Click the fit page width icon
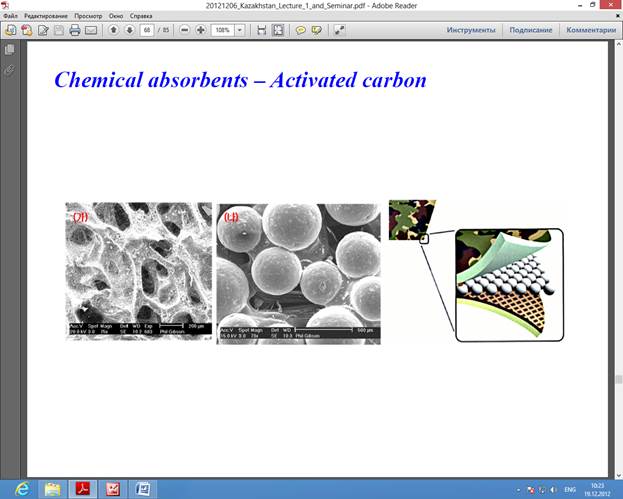623x499 pixels. click(x=262, y=30)
